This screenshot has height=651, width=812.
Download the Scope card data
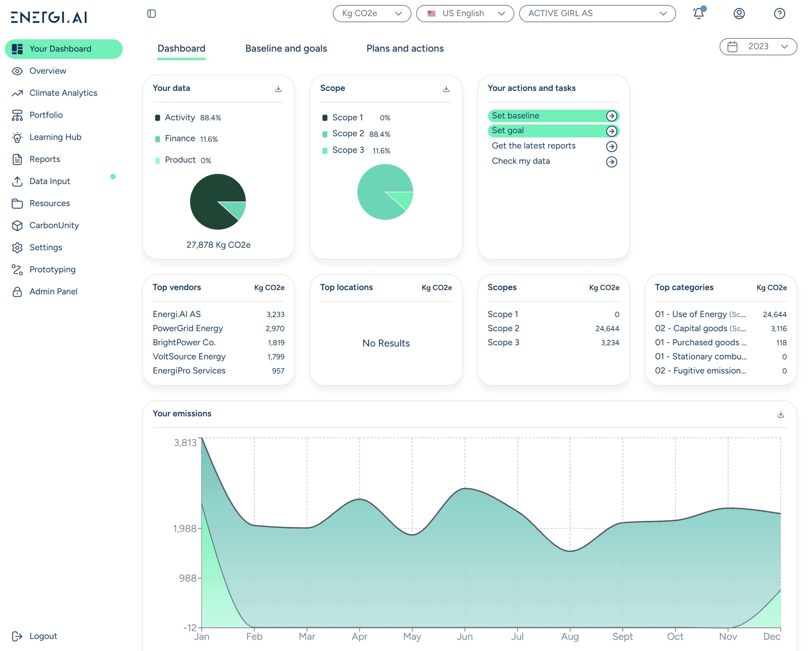[x=446, y=89]
